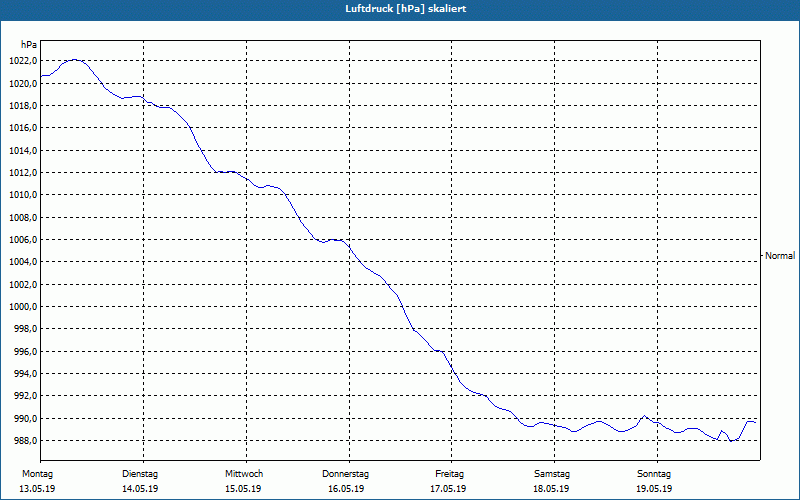Select the 1016,0 axis label

point(23,128)
